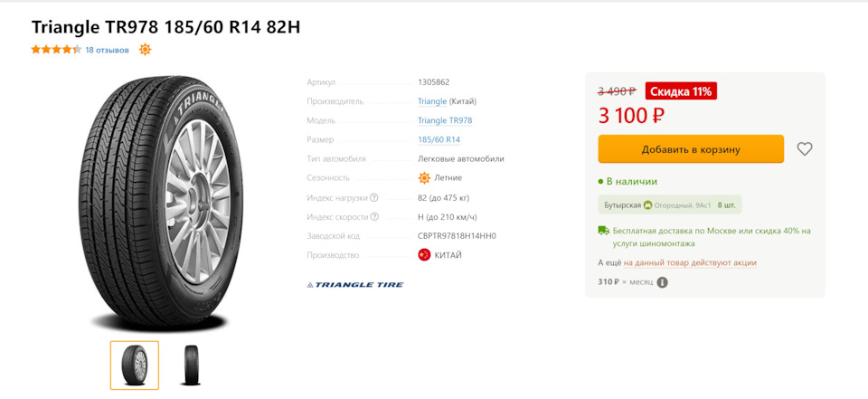This screenshot has width=868, height=399.
Task: Click the metro icon near Бутырская
Action: click(x=648, y=205)
